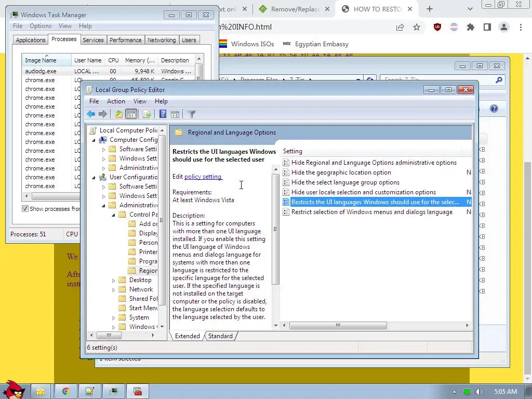Select the Extended view tab
The image size is (532, 399).
187,336
